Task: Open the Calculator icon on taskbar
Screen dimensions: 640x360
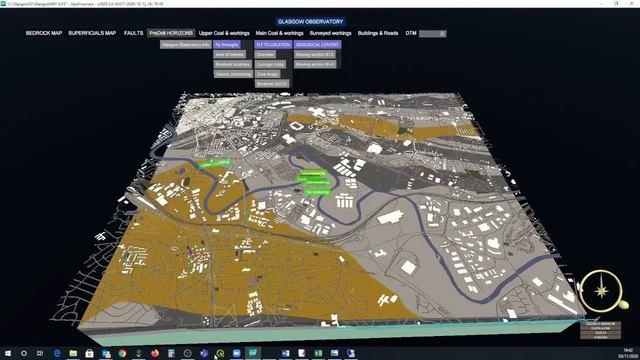Action: [171, 353]
